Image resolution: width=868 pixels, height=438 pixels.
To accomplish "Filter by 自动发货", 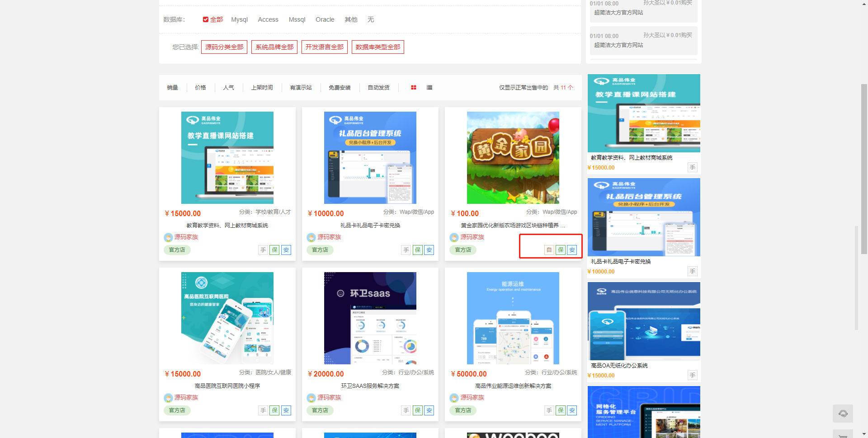I will (x=378, y=88).
